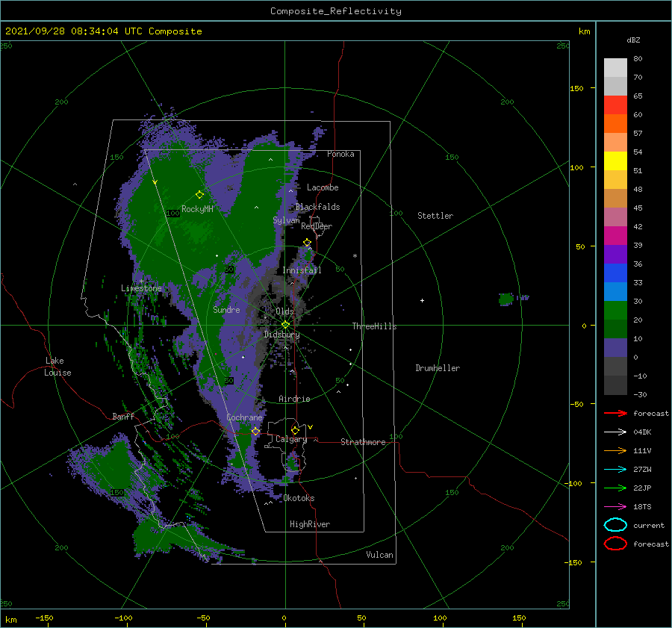Screen dimensions: 672x628
Task: Click the Composite_Reflectivity title
Action: coord(336,11)
